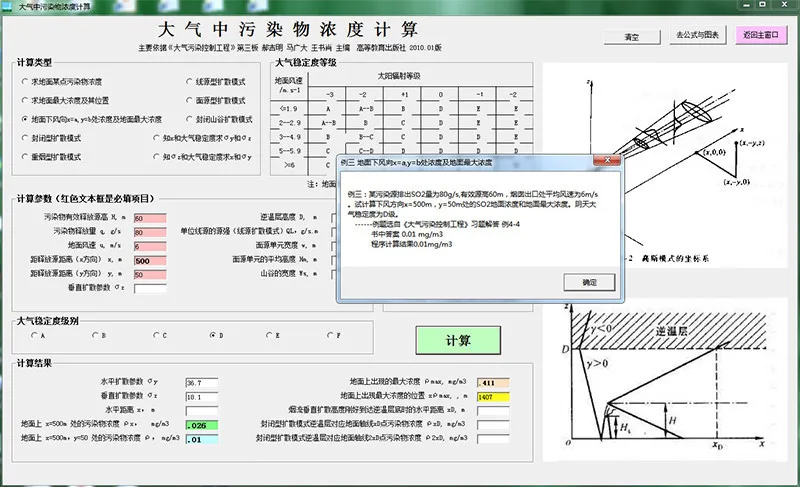800x487 pixels.
Task: Click 程序计算结果0.01mg/m3 text in dialog
Action: pyautogui.click(x=412, y=244)
